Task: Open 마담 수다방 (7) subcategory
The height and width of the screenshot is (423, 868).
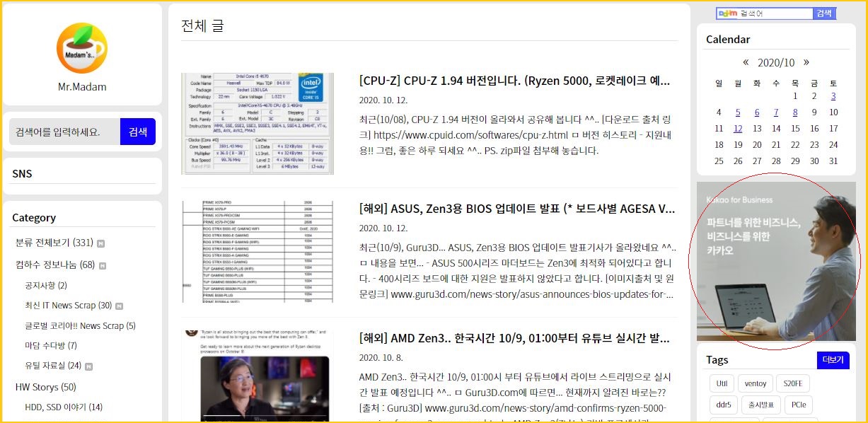Action: click(x=51, y=346)
